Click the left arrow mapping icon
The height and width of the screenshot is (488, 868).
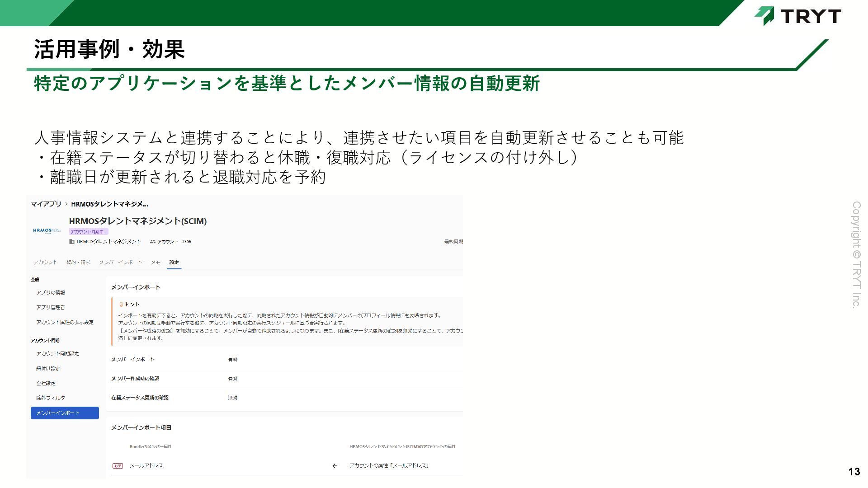click(335, 466)
